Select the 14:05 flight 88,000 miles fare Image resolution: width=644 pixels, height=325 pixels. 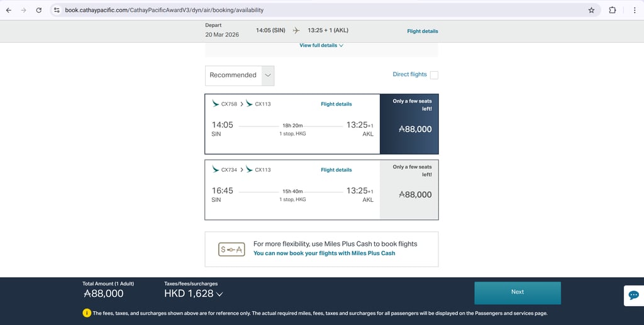click(x=409, y=124)
